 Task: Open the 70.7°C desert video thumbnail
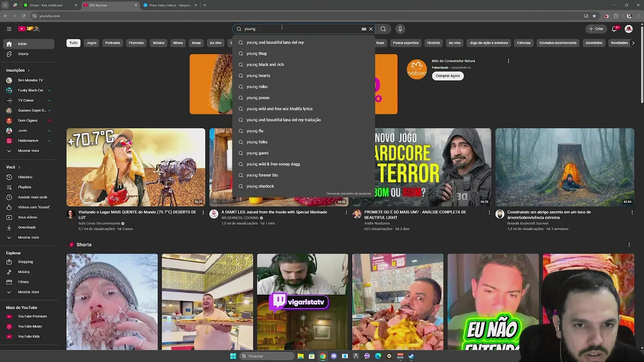point(136,167)
